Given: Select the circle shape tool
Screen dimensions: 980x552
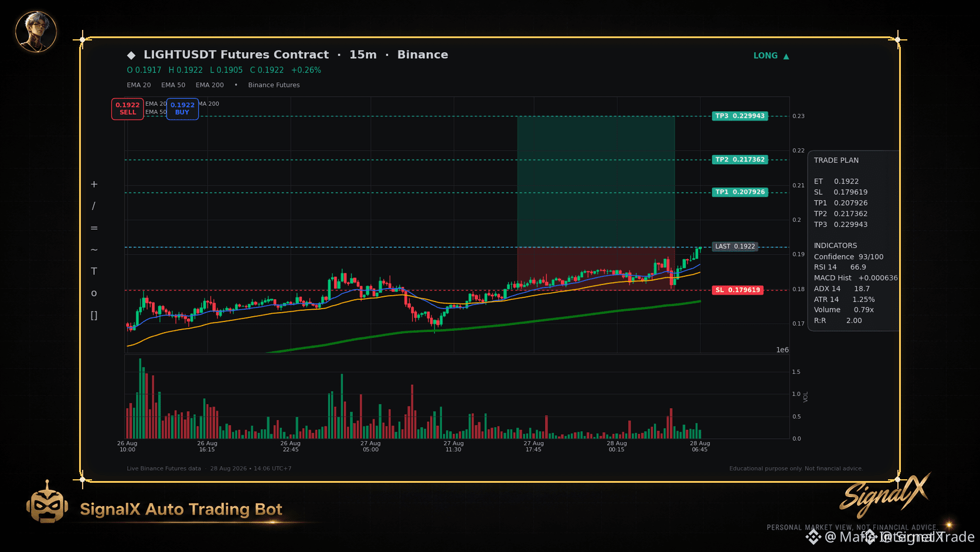Looking at the screenshot, I should 94,293.
